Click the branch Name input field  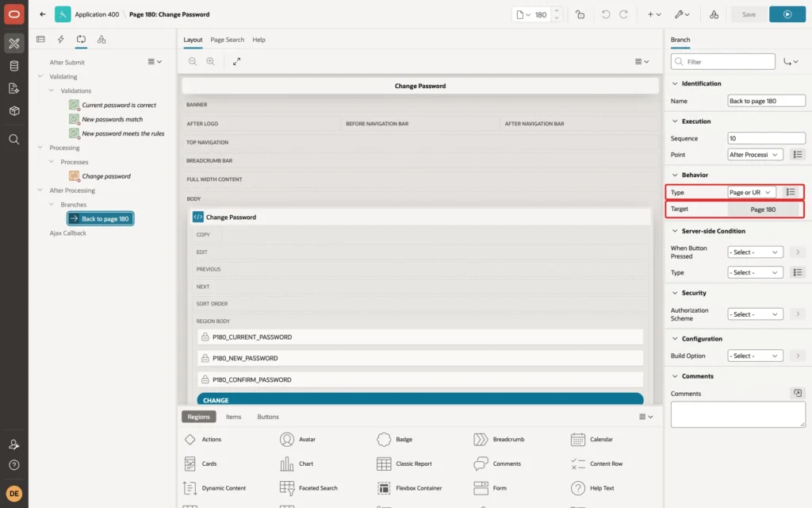point(767,101)
